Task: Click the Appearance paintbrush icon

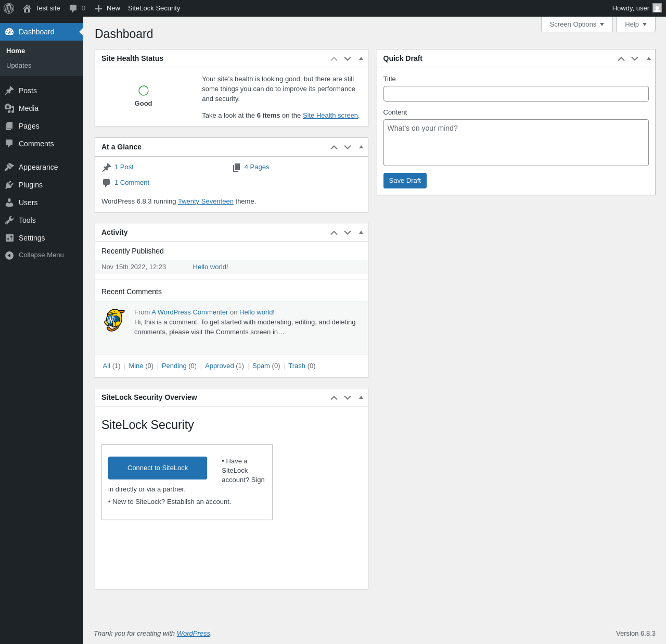Action: 9,167
